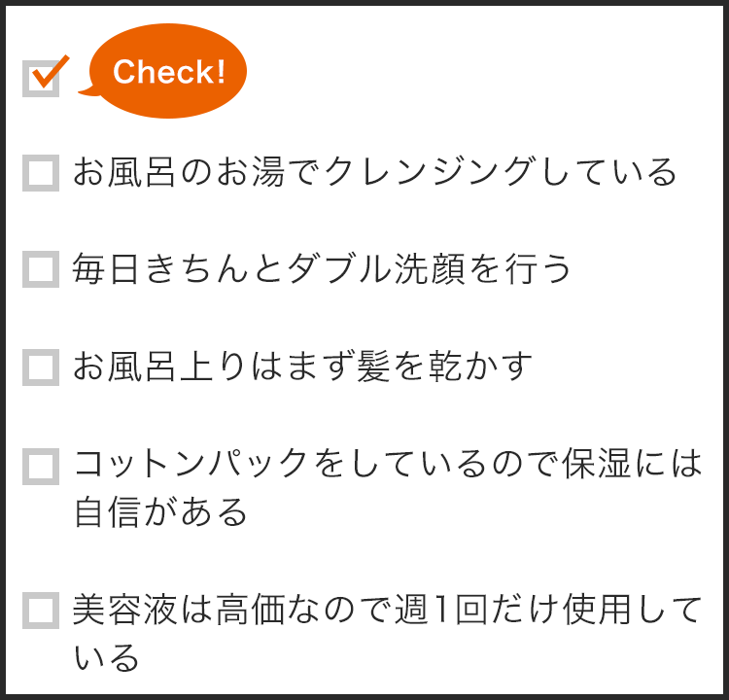This screenshot has width=729, height=700.
Task: Click the お風呂のお湯でクレンジングしている label
Action: (375, 172)
